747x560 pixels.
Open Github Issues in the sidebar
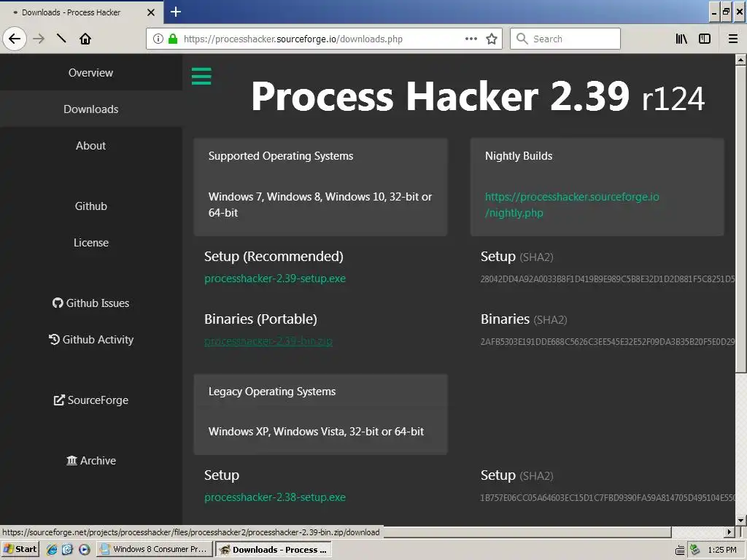90,303
